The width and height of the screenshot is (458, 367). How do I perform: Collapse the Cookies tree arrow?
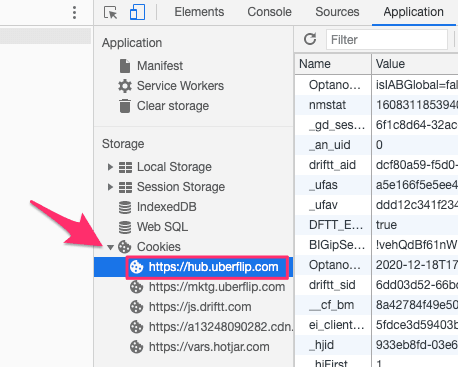click(x=111, y=247)
